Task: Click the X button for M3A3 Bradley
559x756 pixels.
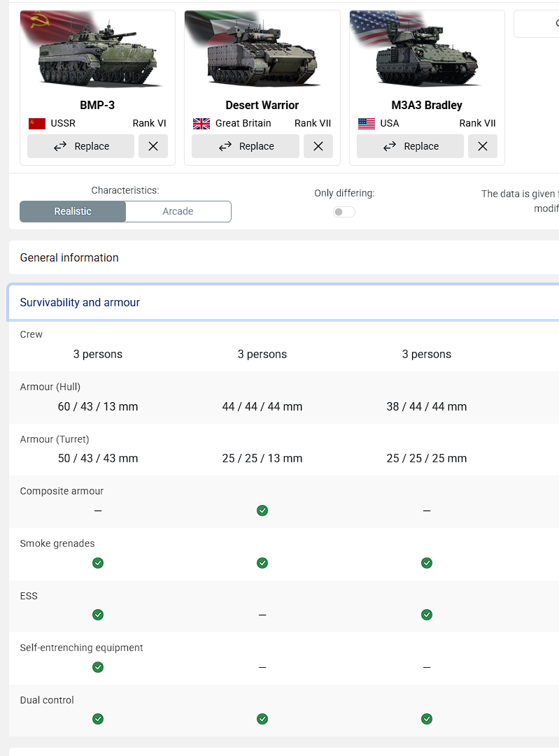Action: 483,146
